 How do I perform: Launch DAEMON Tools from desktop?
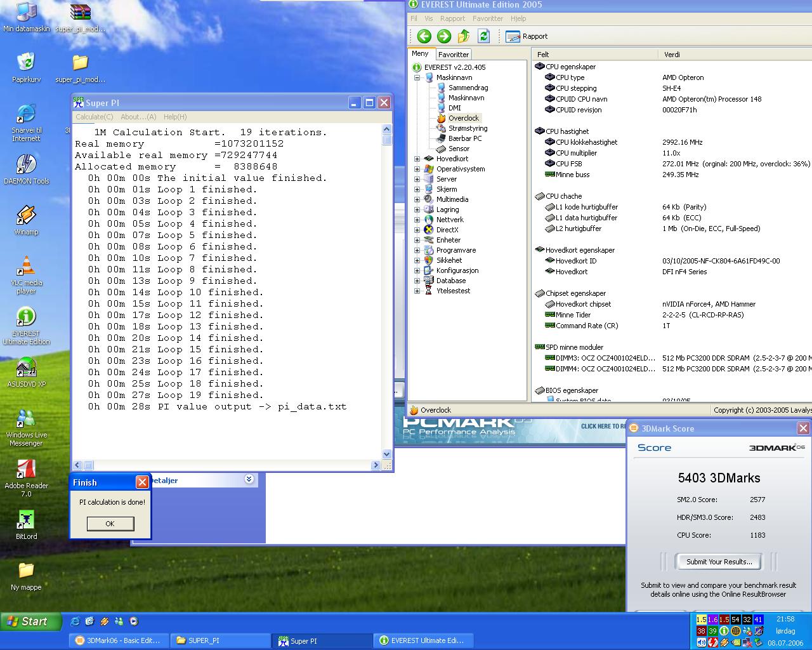[26, 169]
